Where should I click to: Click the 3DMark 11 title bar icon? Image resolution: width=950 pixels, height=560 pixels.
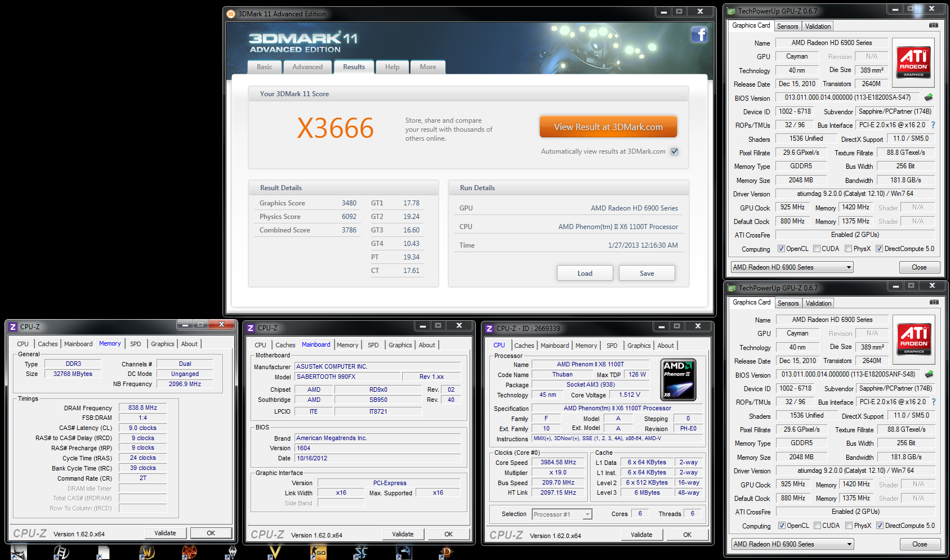(230, 14)
